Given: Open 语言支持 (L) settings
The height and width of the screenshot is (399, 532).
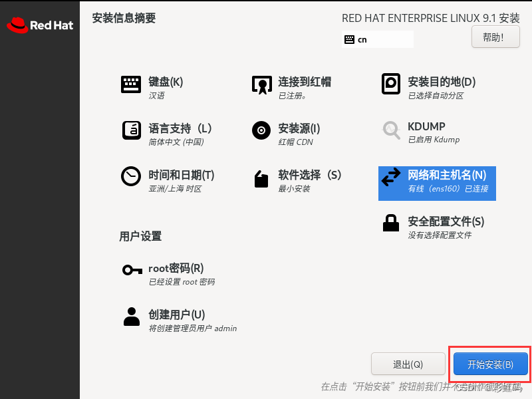Looking at the screenshot, I should click(x=180, y=128).
